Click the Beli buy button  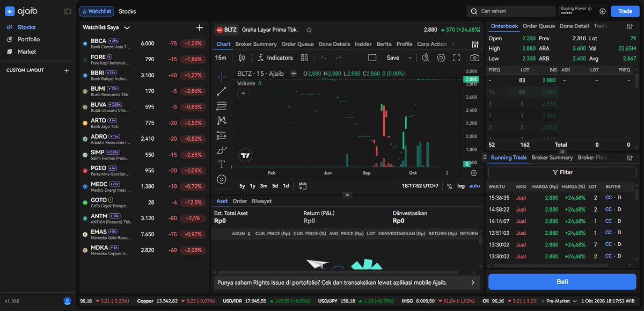click(x=562, y=281)
